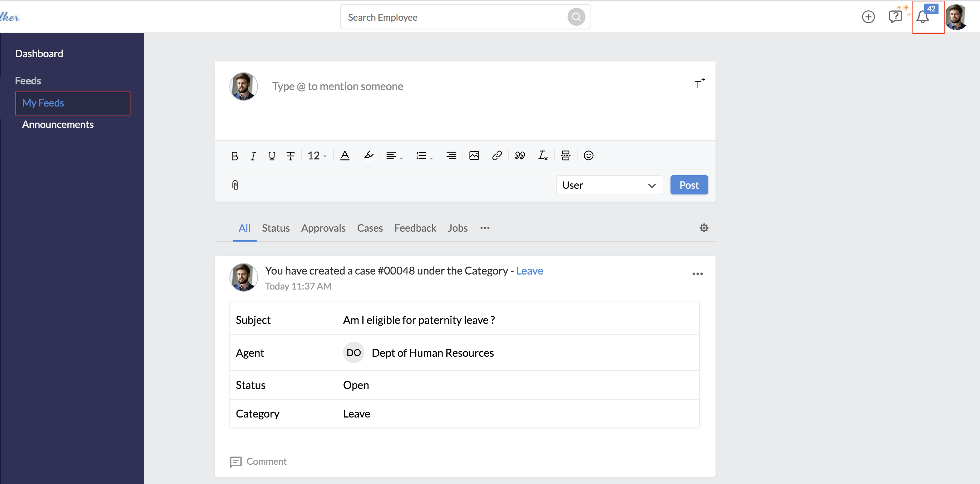Click the insert image icon
Screen dimensions: 980x484
tap(474, 155)
